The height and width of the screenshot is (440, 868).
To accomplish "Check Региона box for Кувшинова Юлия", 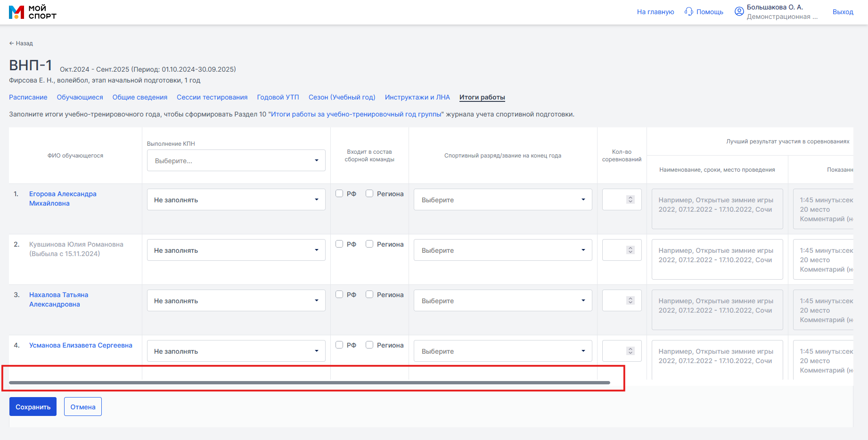I will pos(369,244).
